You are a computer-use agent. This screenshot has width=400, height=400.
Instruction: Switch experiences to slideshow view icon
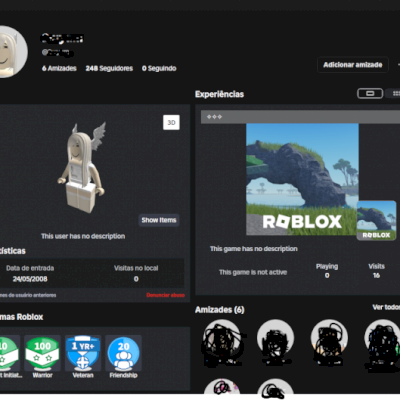(370, 93)
